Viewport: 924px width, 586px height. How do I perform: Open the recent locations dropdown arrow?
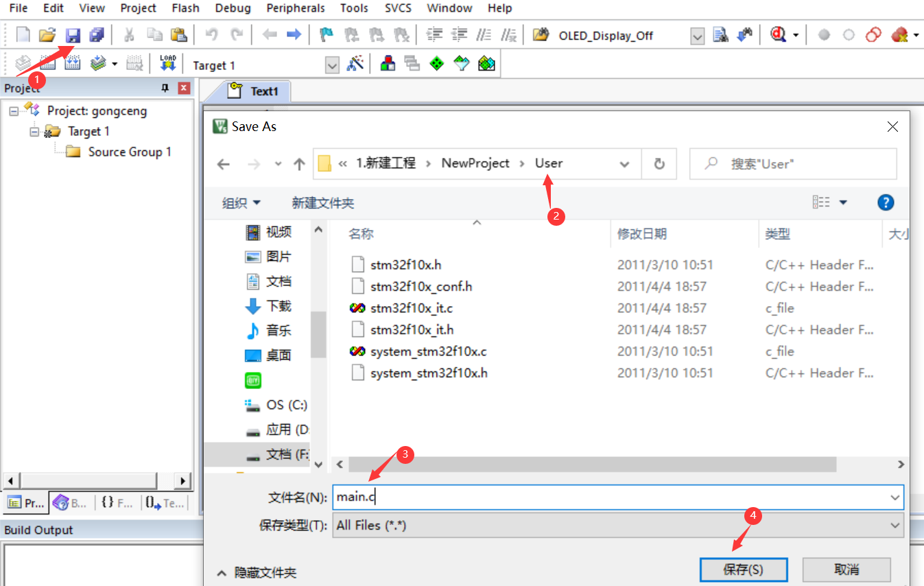[x=278, y=164]
